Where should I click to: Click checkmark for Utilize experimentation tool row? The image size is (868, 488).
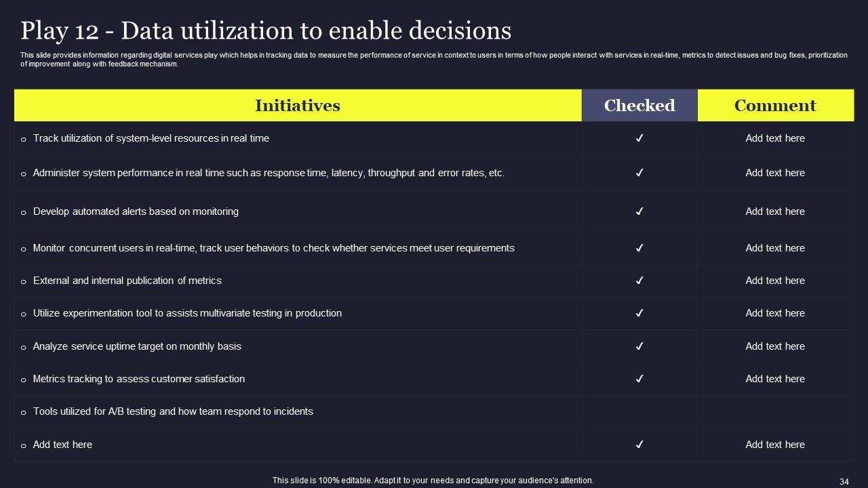(639, 313)
